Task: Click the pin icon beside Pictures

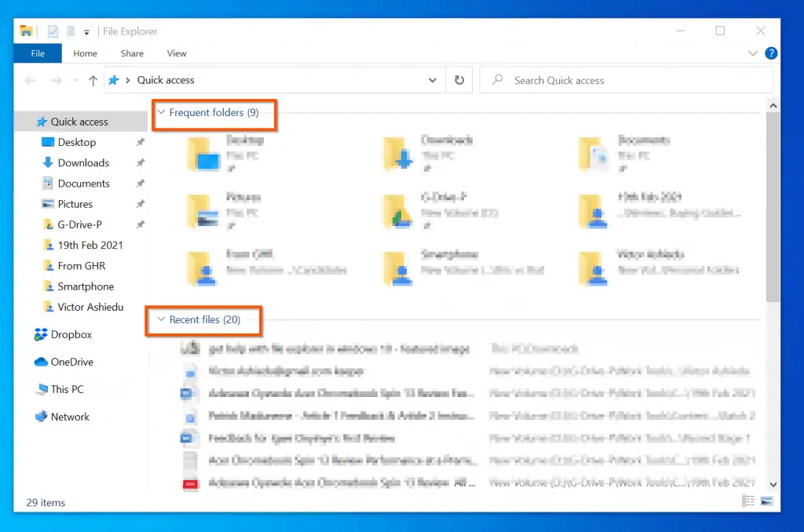Action: tap(140, 203)
